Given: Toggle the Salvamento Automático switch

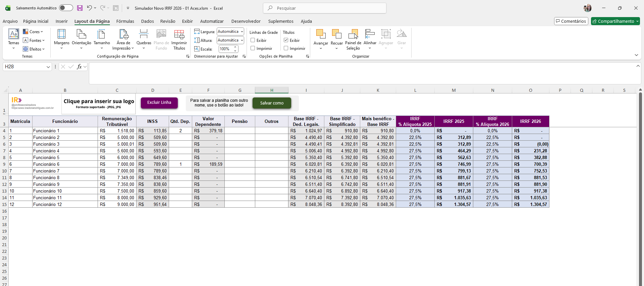Looking at the screenshot, I should click(x=66, y=8).
